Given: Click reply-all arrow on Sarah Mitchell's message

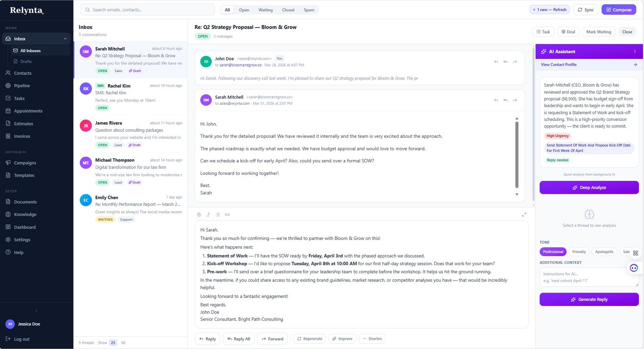Looking at the screenshot, I should (x=506, y=100).
